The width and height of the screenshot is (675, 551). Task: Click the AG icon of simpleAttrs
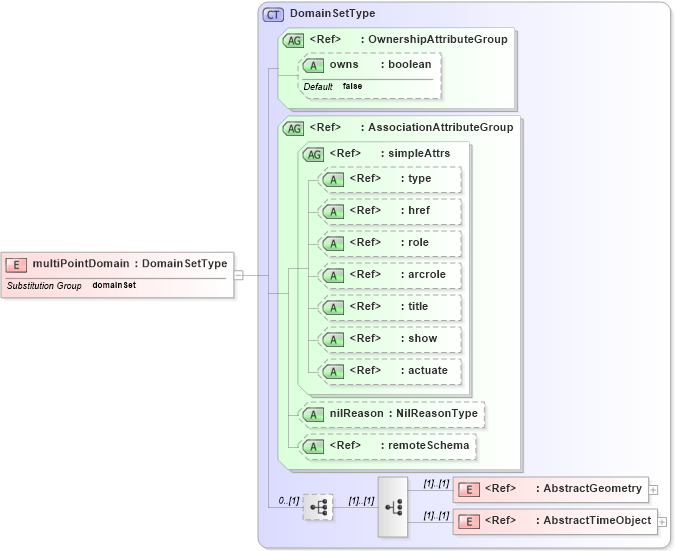(313, 154)
